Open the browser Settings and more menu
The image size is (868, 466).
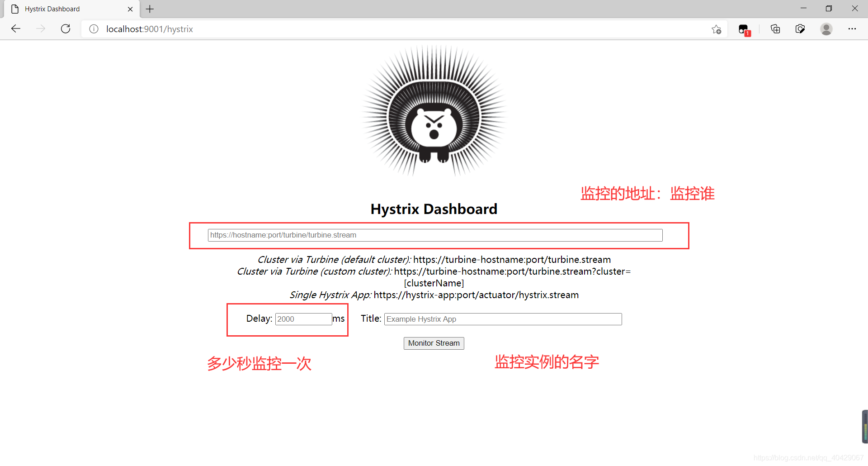852,29
